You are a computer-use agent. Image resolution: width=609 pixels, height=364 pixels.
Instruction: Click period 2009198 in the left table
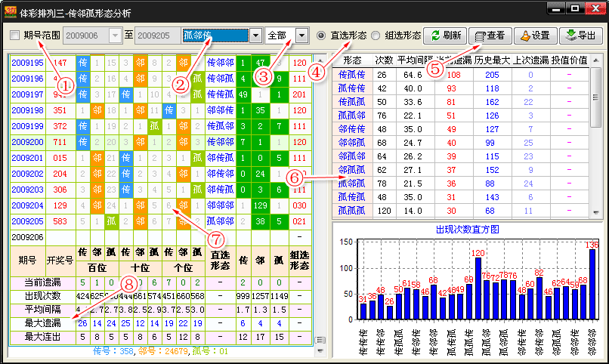[27, 110]
